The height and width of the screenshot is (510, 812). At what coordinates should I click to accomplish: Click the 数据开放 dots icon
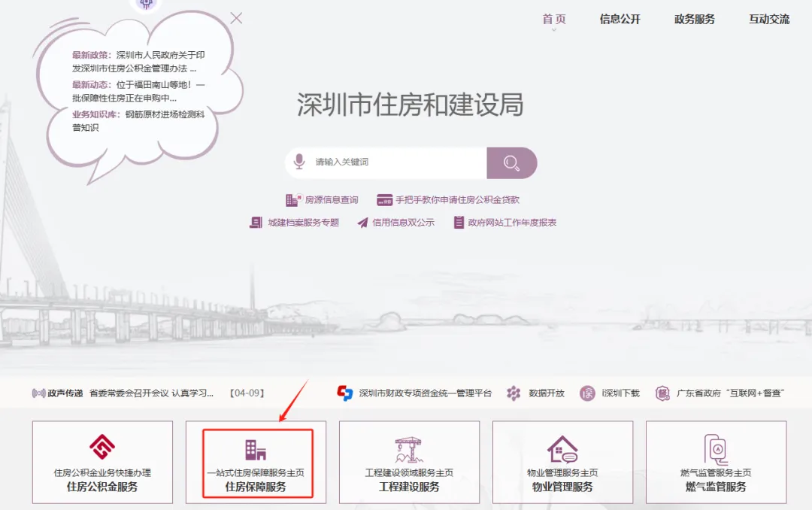point(514,393)
